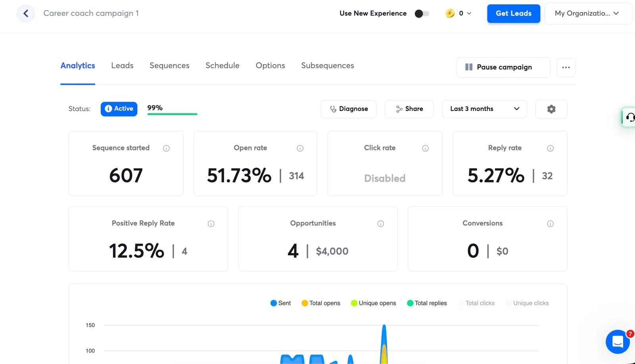Open the Options tab
635x364 pixels.
270,65
